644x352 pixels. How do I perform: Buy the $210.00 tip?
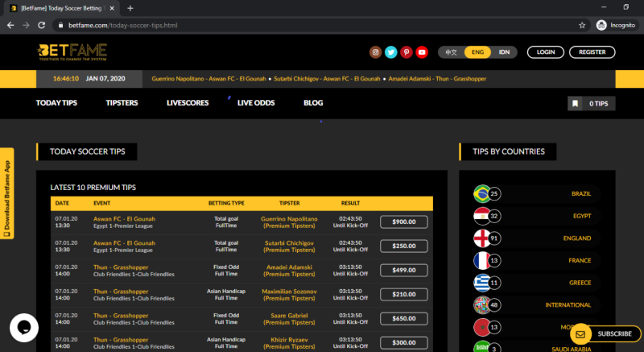pos(404,295)
